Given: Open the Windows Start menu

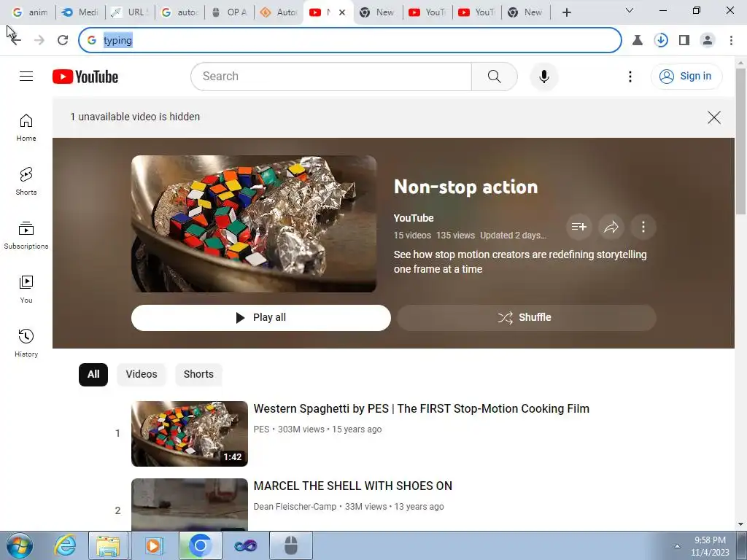Looking at the screenshot, I should click(x=20, y=545).
